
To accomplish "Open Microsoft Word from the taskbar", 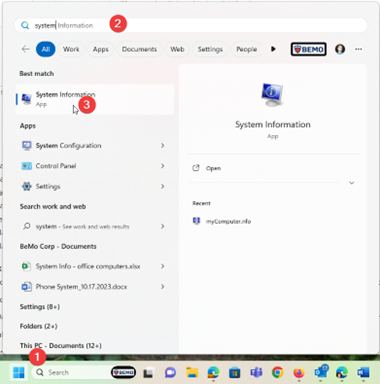I will point(363,372).
